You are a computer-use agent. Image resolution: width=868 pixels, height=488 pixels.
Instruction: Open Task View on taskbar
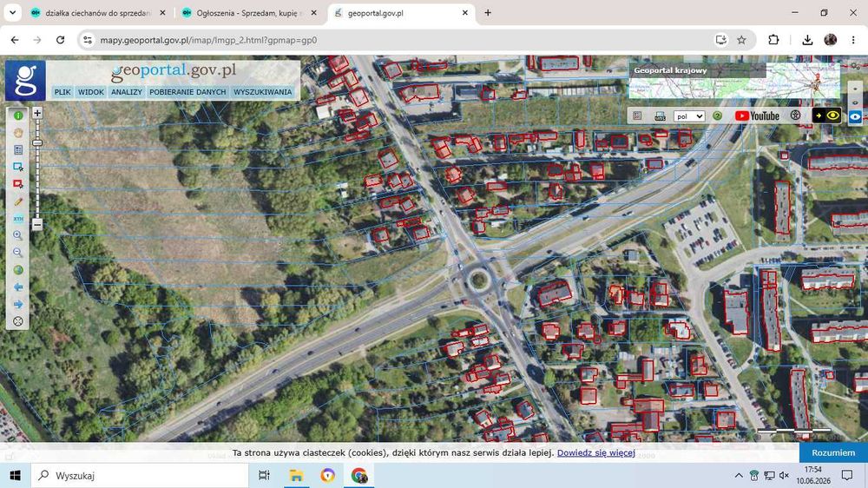click(x=264, y=475)
